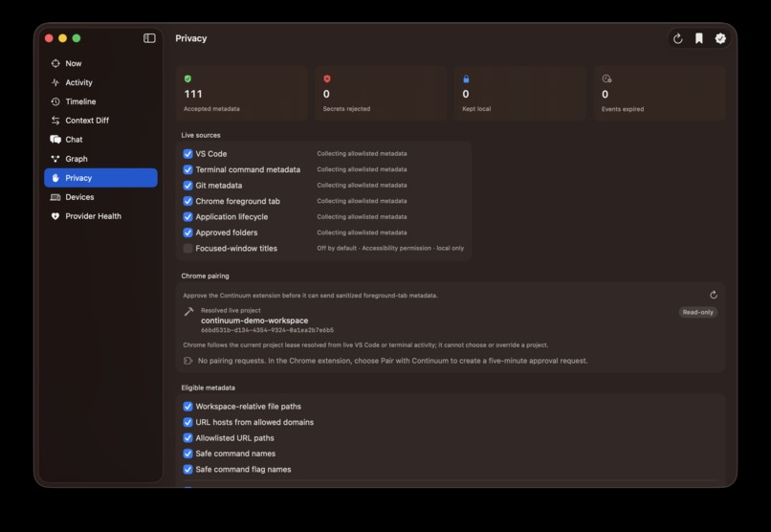The width and height of the screenshot is (771, 532).
Task: Toggle the sidebar visibility icon
Action: 149,38
